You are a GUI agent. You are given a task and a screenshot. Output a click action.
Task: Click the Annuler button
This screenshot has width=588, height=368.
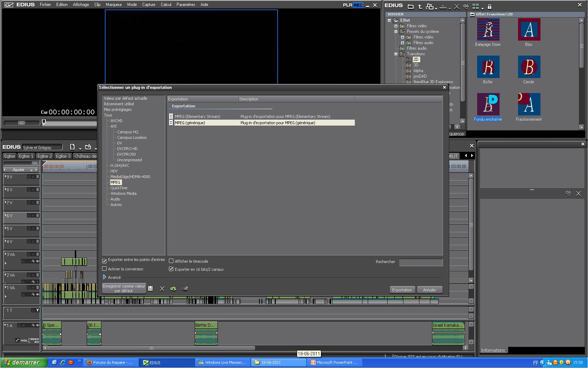(429, 290)
